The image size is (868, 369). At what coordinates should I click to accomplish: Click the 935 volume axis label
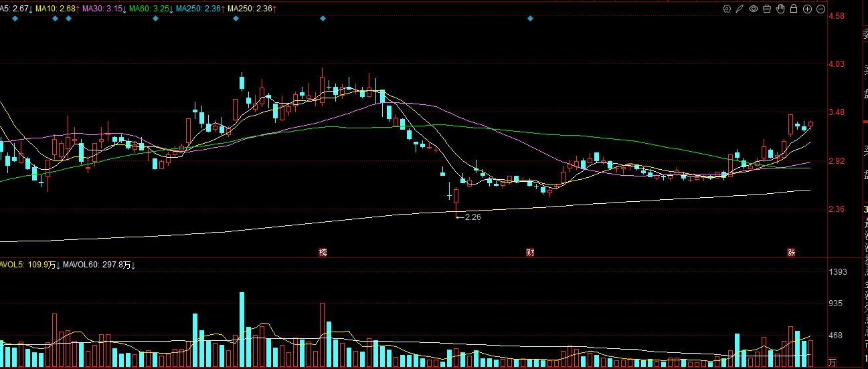pos(837,303)
